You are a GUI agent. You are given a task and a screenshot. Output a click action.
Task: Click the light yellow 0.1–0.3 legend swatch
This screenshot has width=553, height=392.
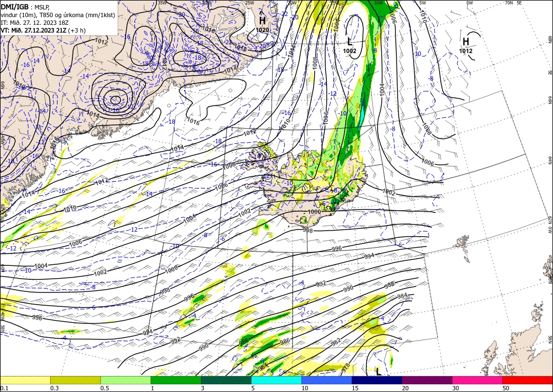pyautogui.click(x=25, y=380)
